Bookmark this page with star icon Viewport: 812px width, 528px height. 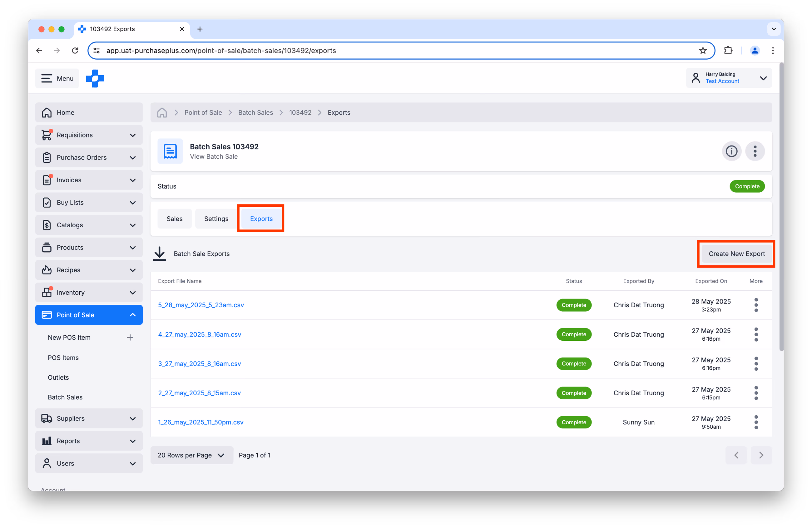tap(702, 51)
